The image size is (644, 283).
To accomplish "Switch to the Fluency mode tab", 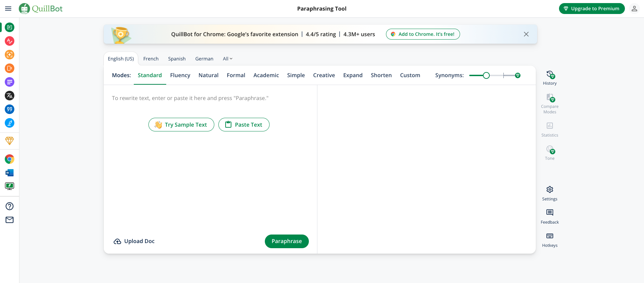I will click(180, 75).
